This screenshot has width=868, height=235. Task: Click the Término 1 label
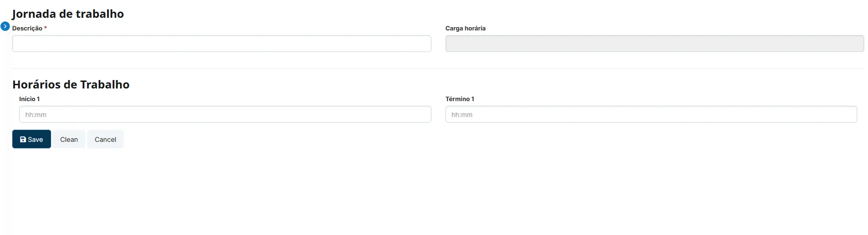click(460, 99)
